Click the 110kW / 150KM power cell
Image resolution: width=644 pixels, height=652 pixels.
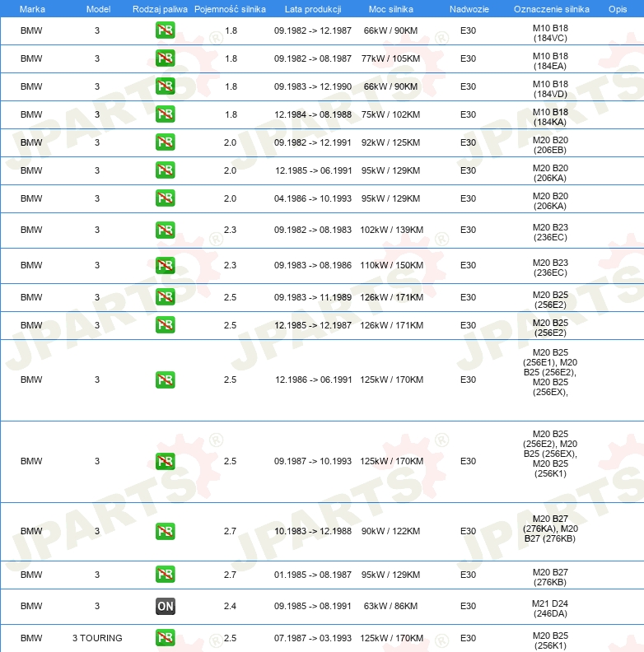click(391, 265)
